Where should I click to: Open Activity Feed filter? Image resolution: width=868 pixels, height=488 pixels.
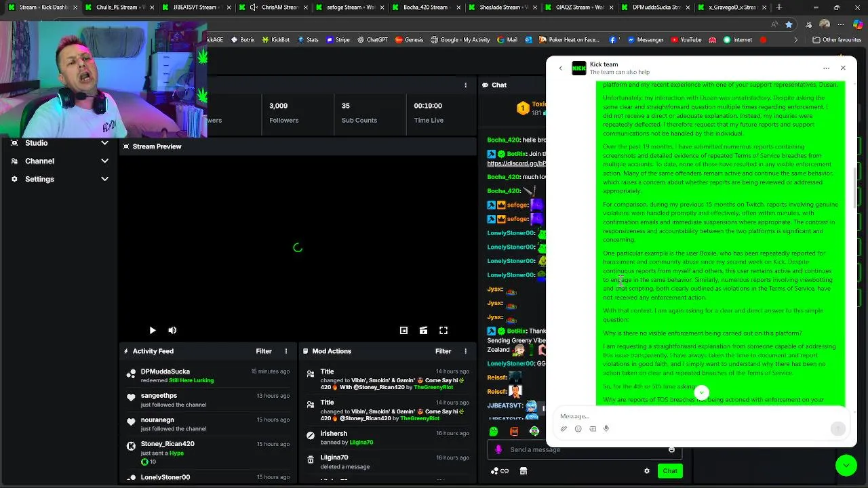(x=264, y=351)
